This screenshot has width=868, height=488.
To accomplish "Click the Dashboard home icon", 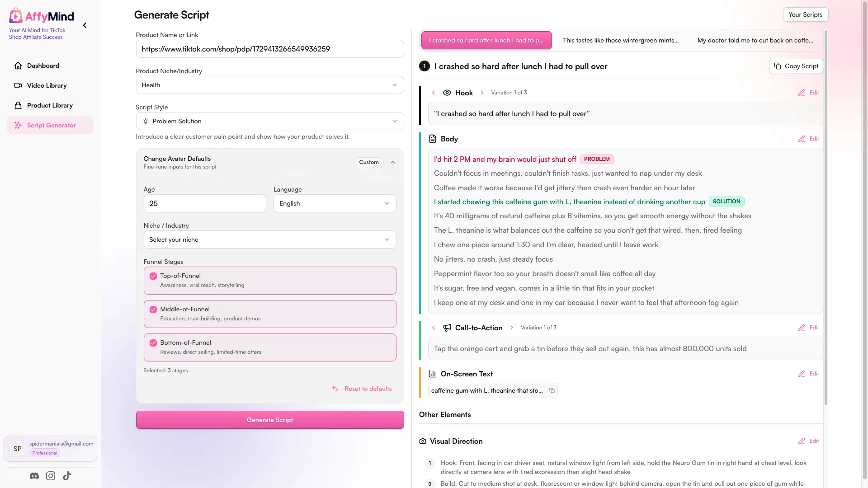I will click(x=18, y=66).
